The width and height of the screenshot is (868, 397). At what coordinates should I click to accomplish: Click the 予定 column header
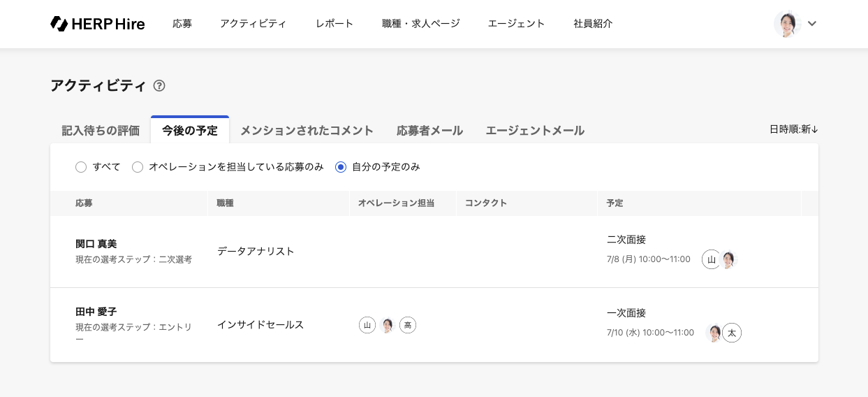[615, 203]
